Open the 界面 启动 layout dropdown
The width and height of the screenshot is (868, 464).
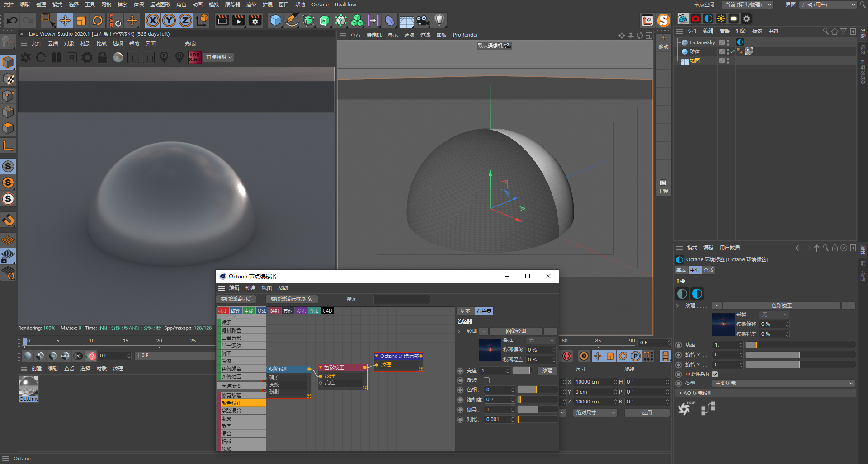pos(828,5)
